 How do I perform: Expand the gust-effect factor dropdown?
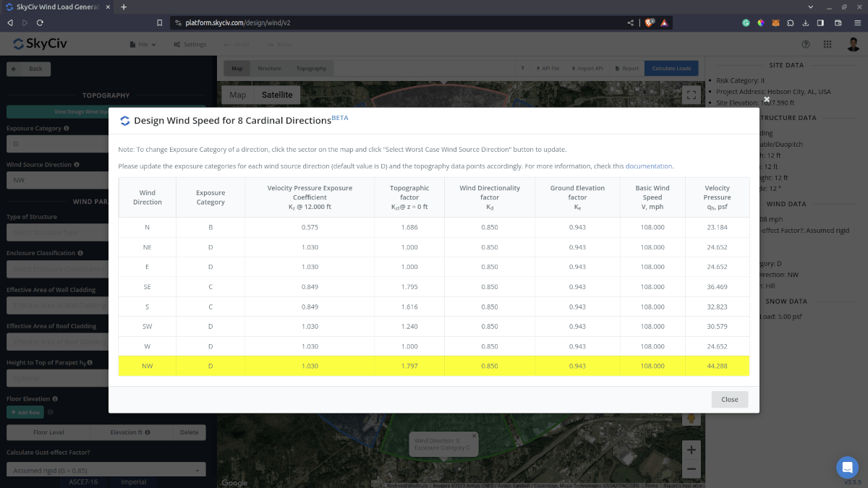(x=106, y=471)
